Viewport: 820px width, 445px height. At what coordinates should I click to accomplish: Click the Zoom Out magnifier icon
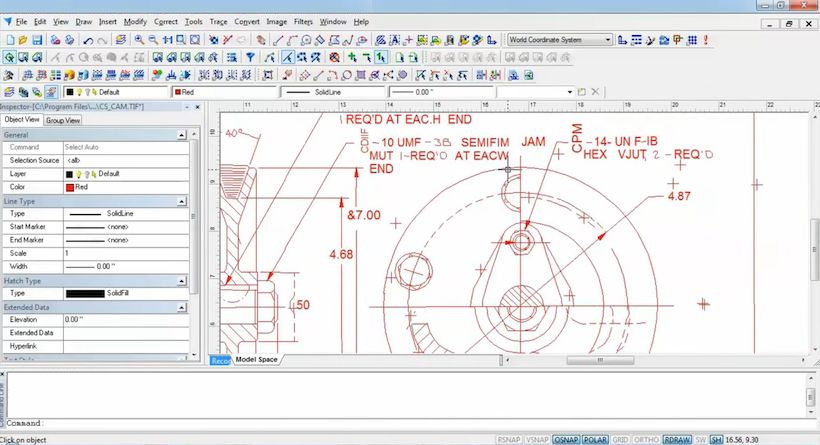tap(153, 40)
